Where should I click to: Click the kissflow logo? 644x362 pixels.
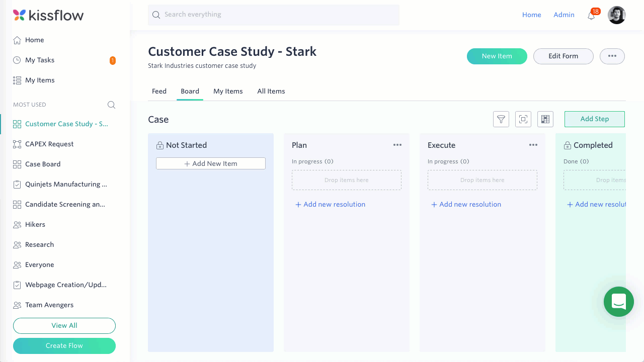pos(48,15)
